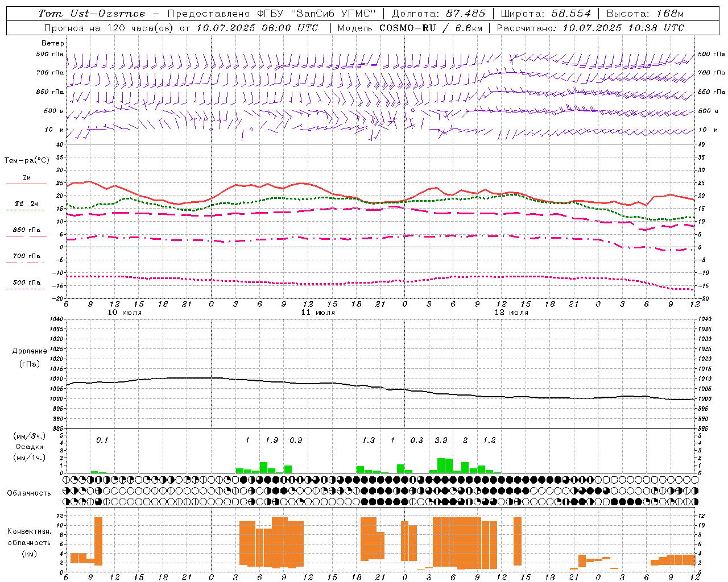Click the 1.9 precipitation amount
The width and height of the screenshot is (728, 582).
[272, 440]
